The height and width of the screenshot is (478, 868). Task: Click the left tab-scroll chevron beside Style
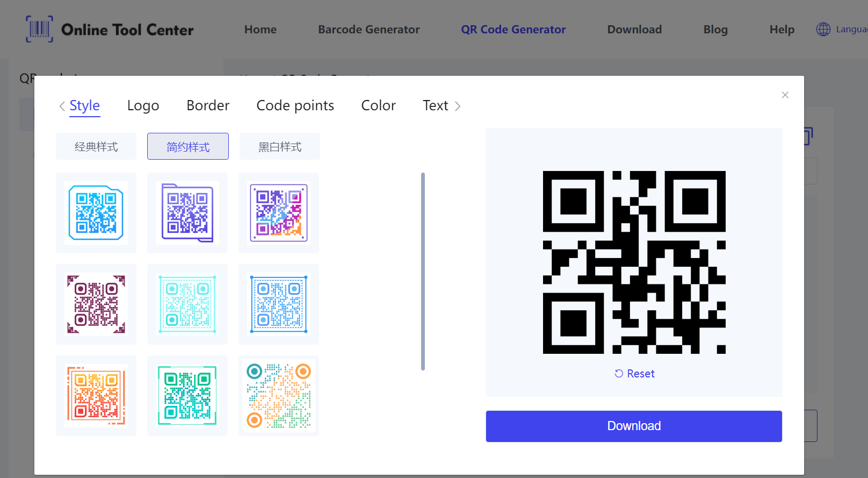coord(62,106)
